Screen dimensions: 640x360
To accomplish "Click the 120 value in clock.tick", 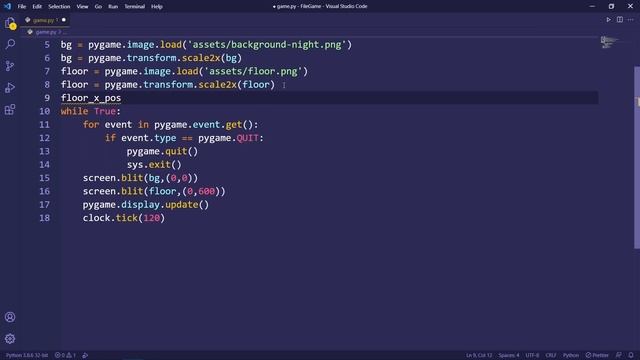I will click(x=151, y=218).
